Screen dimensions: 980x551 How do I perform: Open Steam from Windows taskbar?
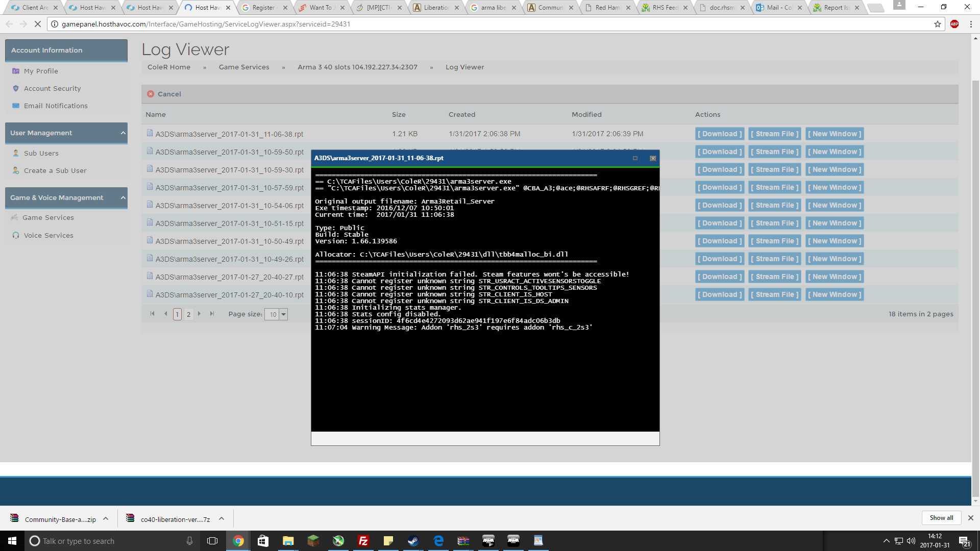(413, 541)
